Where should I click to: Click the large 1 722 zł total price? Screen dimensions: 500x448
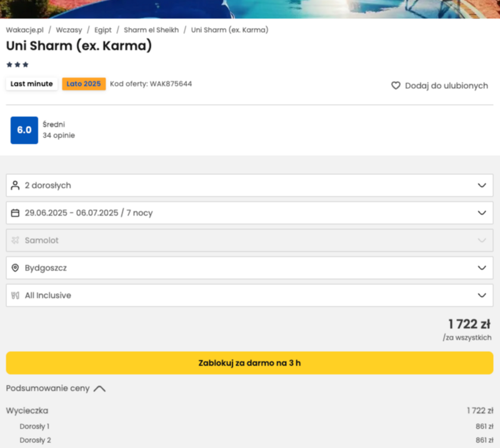469,324
